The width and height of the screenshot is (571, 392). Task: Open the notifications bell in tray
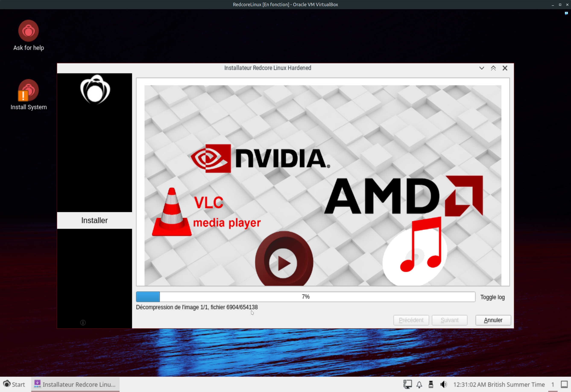click(419, 384)
